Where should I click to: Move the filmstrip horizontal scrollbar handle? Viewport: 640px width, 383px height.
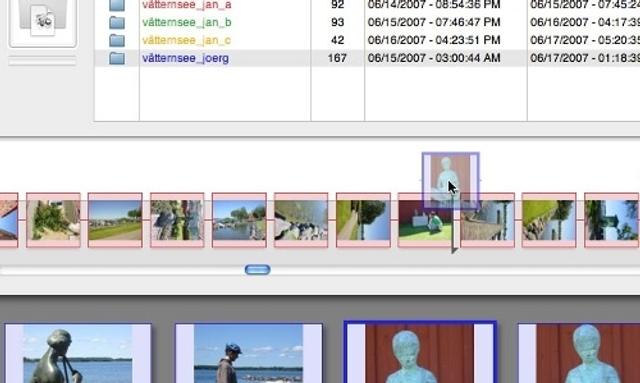pos(258,269)
